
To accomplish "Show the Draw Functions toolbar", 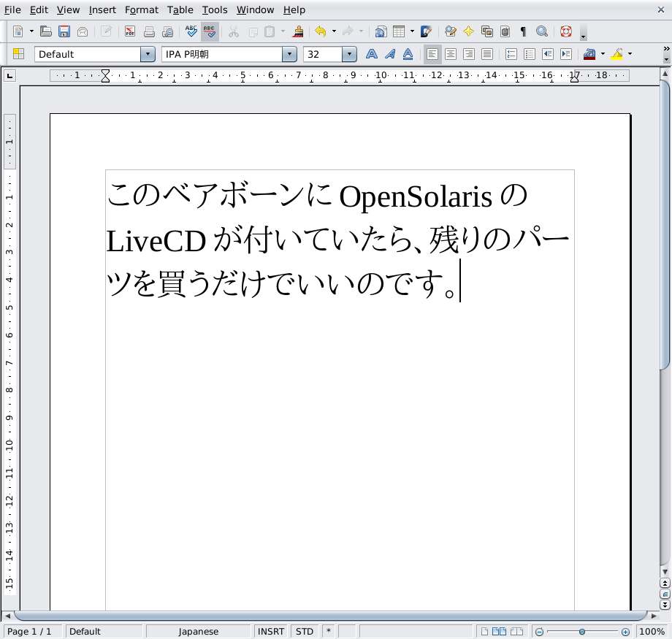I will pos(426,31).
